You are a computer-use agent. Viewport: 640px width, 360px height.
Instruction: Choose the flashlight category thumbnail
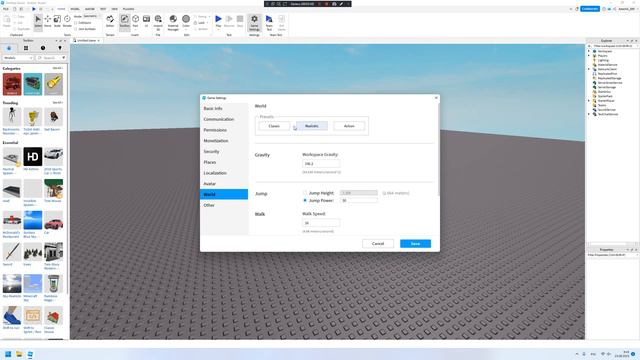53,84
